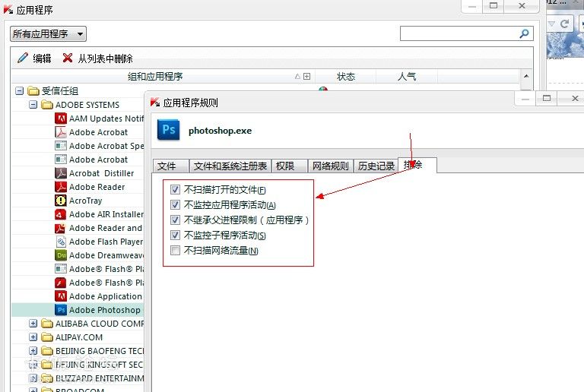Select Adobe Reader row in list
This screenshot has width=584, height=392.
(x=78, y=187)
